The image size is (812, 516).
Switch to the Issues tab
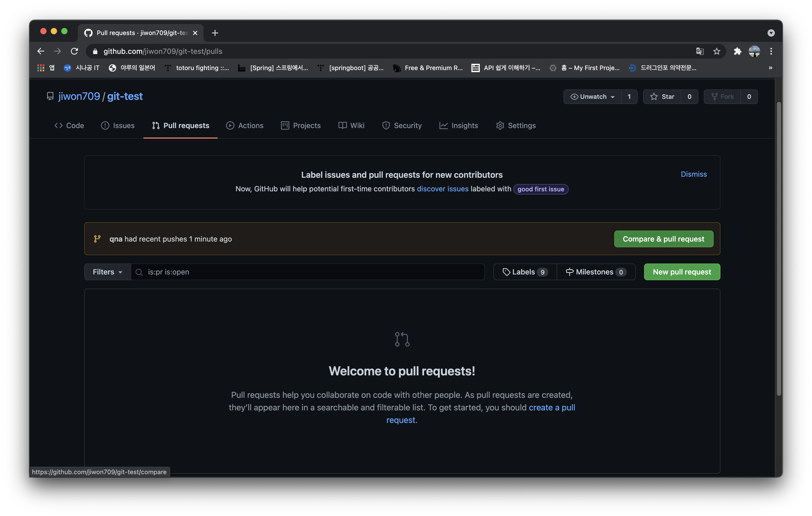pyautogui.click(x=118, y=125)
